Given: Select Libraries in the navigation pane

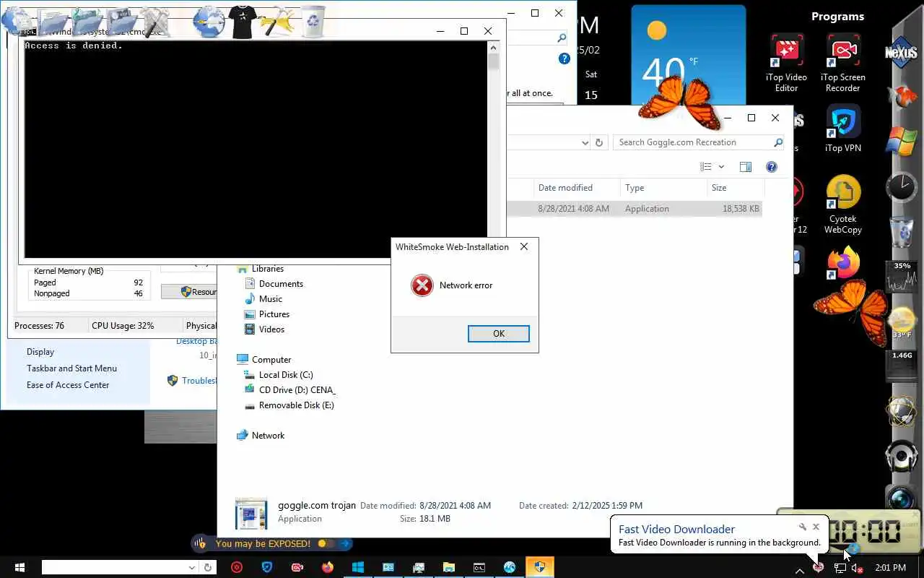Looking at the screenshot, I should click(268, 269).
